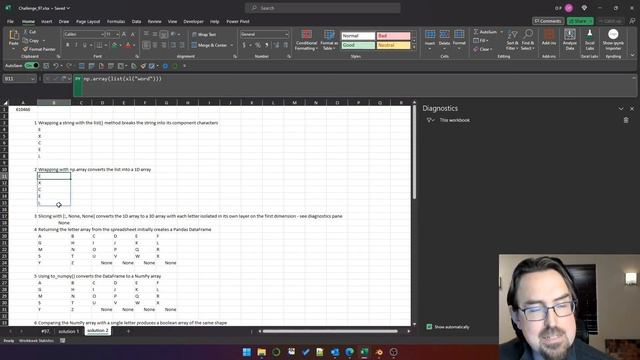
Task: Click the Undo arrow in quick access toolbar
Action: coord(56,66)
